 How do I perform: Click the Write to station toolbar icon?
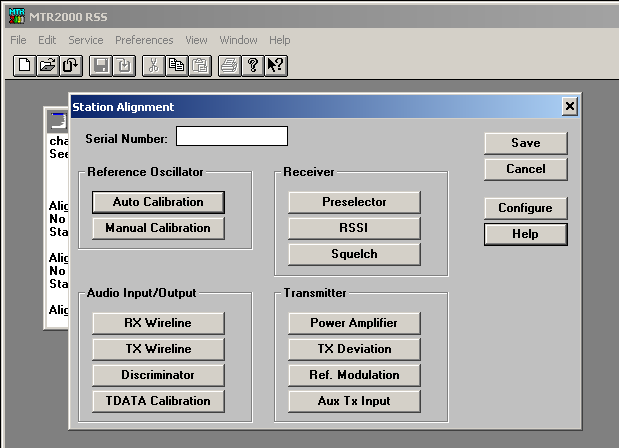click(124, 65)
